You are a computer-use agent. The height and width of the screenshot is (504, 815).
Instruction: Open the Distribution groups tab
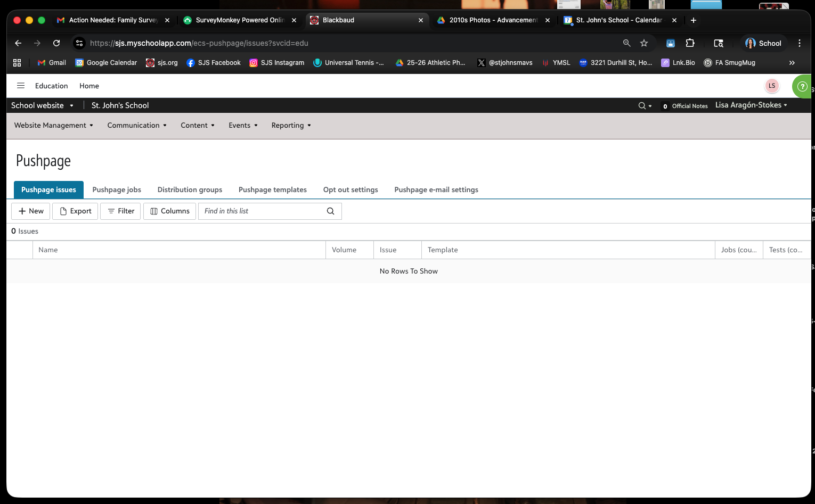pyautogui.click(x=190, y=190)
